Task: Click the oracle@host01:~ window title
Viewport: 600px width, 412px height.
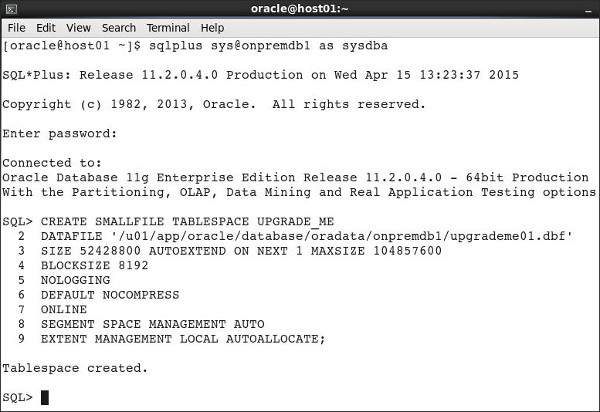Action: pos(299,9)
